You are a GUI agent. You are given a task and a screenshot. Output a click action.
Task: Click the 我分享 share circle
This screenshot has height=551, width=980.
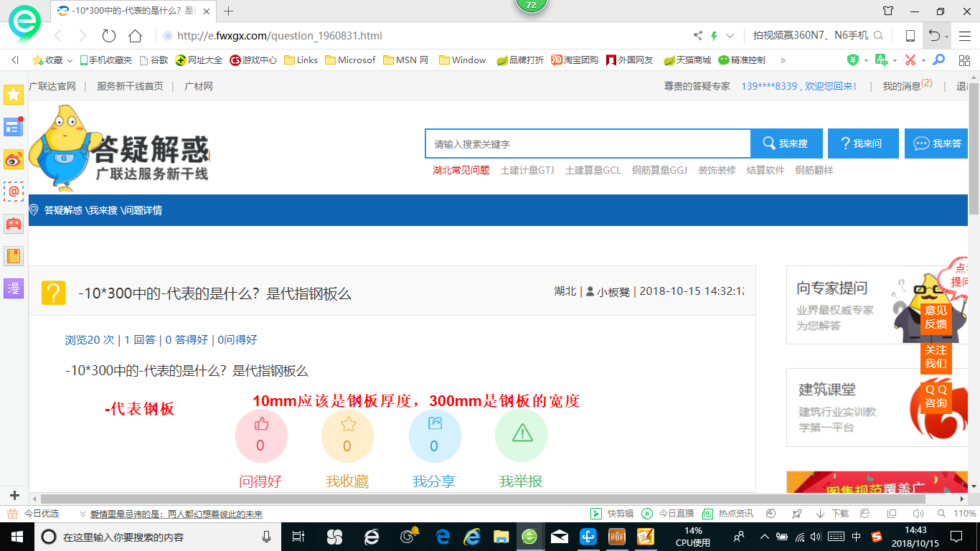(435, 436)
